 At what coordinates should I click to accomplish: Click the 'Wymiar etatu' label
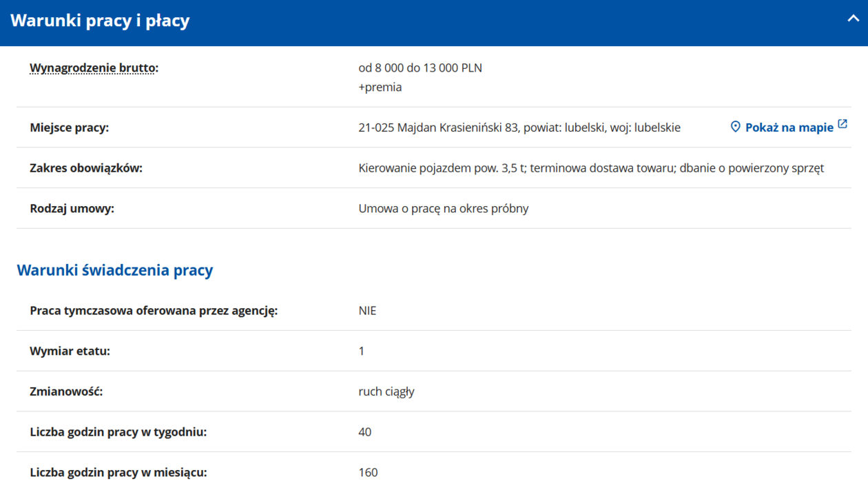click(70, 351)
